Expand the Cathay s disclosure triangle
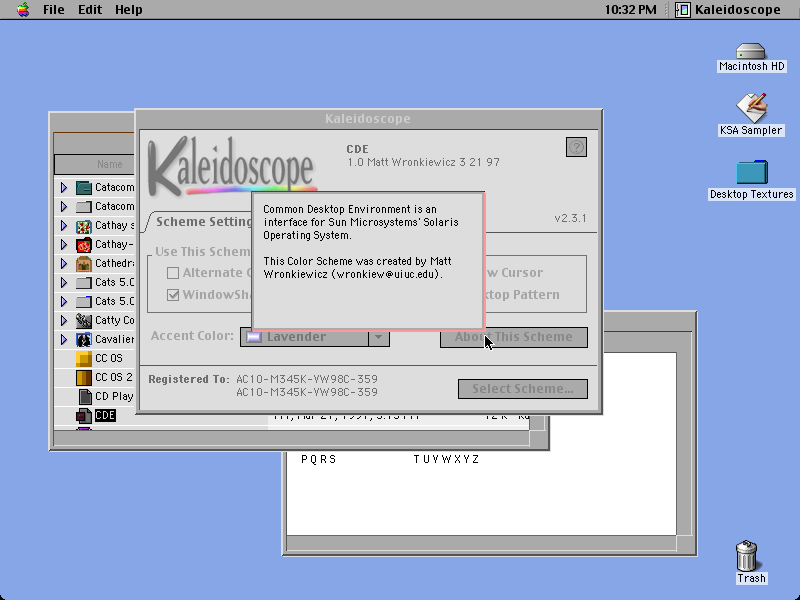This screenshot has height=600, width=800. point(64,226)
